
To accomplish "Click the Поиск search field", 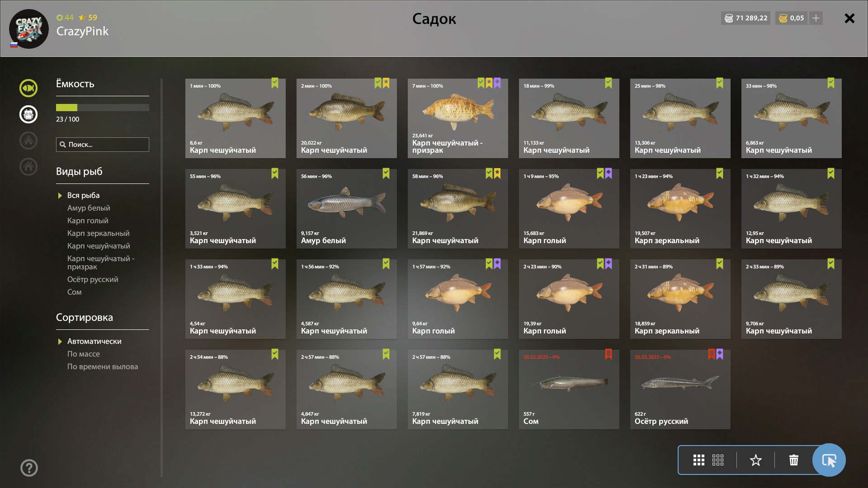I will [x=103, y=145].
